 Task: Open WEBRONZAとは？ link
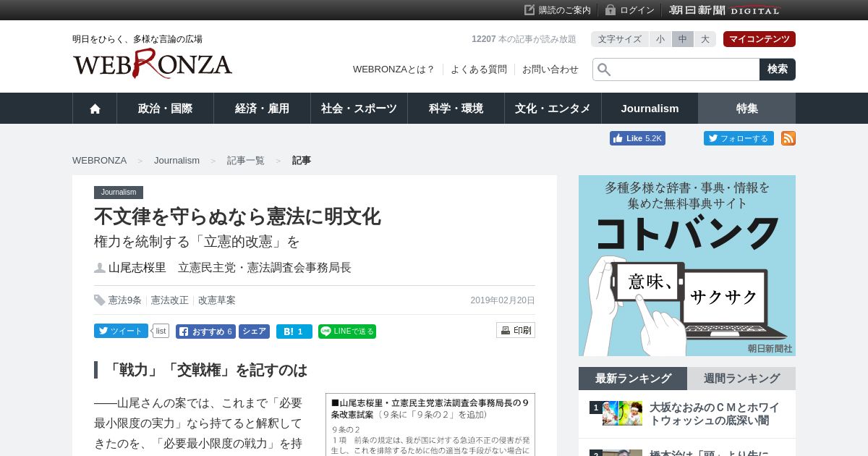coord(394,69)
